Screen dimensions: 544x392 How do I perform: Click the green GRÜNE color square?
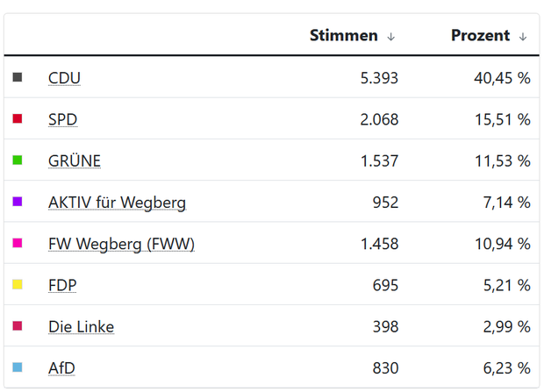click(x=18, y=160)
